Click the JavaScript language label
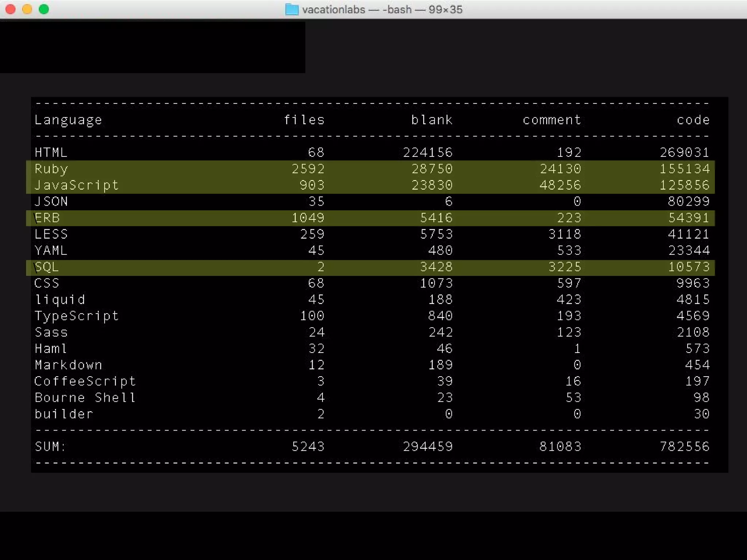 click(77, 185)
